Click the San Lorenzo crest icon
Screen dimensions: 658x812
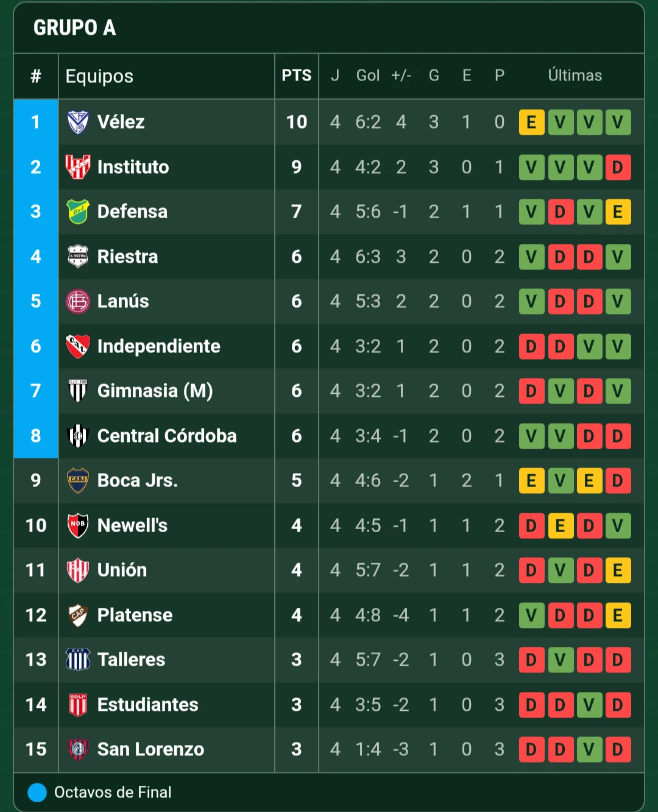(x=78, y=749)
